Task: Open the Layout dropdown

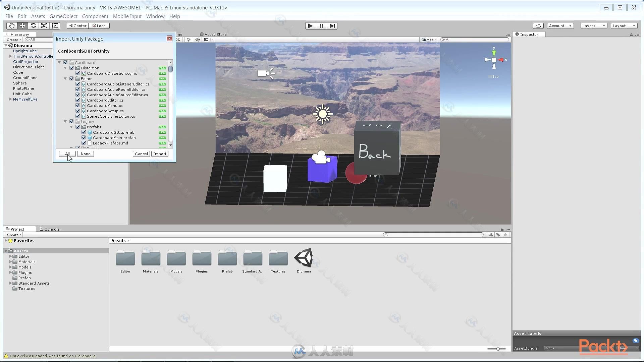Action: coord(624,26)
